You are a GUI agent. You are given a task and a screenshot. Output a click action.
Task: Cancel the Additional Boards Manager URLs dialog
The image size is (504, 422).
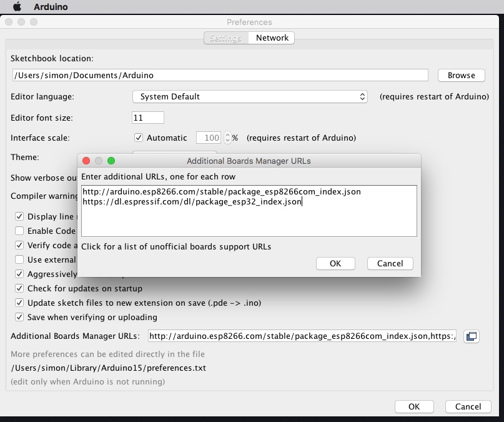[x=390, y=263]
